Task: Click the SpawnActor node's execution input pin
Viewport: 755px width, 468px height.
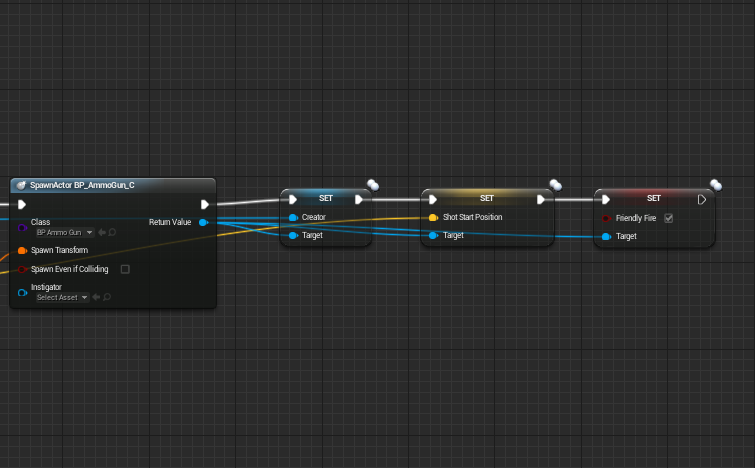Action: pos(22,205)
